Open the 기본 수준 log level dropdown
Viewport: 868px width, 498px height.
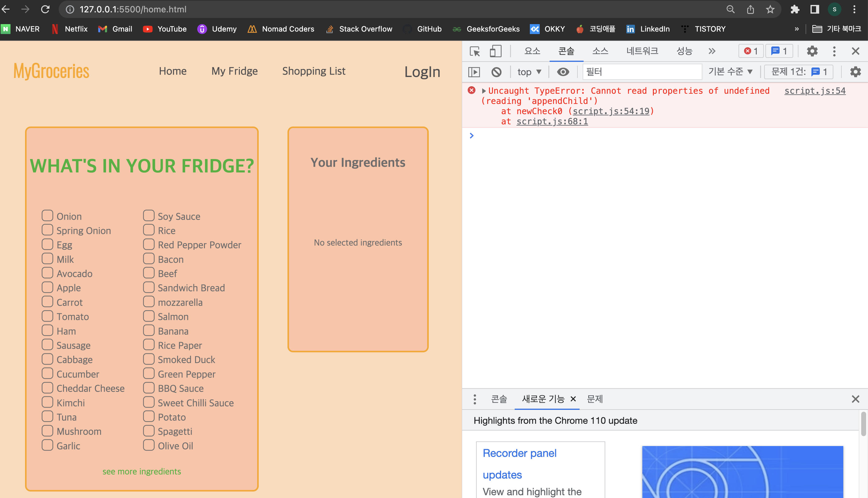(730, 71)
